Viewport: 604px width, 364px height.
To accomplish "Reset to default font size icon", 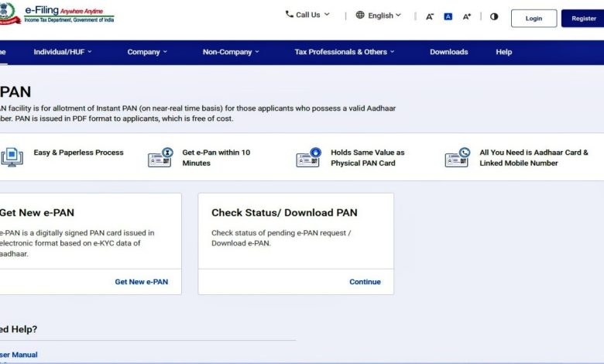I will tap(448, 16).
